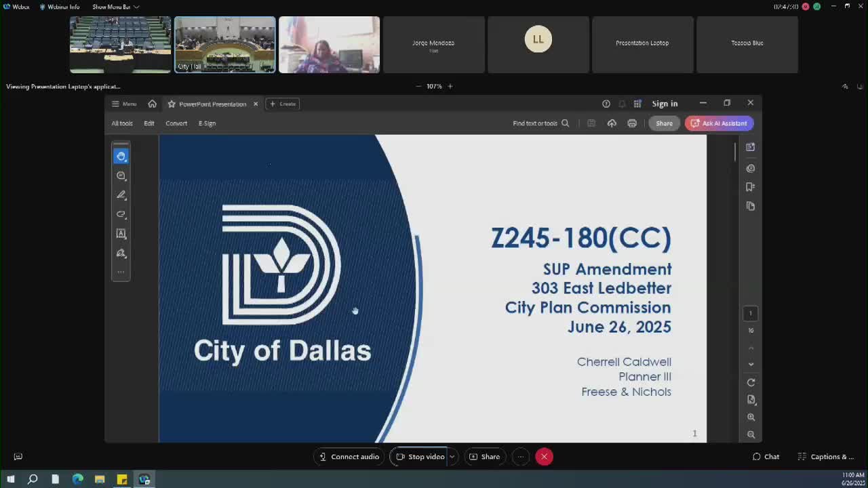Select the LL avatar participant tile
This screenshot has height=488, width=868.
tap(538, 45)
